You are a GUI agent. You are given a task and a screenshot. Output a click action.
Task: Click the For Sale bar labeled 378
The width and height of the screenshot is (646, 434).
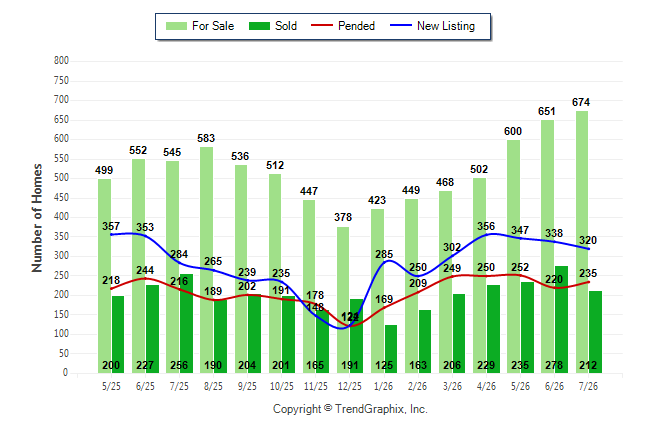[343, 300]
